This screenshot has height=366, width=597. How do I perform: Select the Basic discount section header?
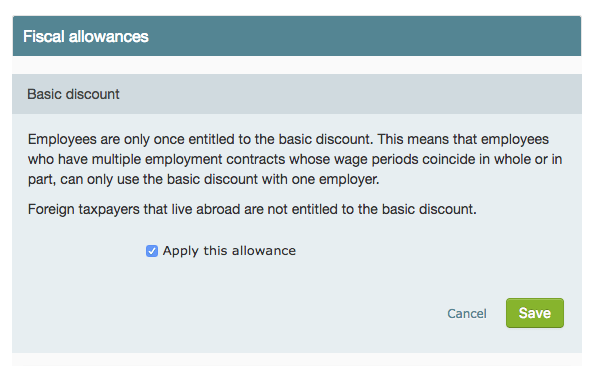[x=73, y=94]
